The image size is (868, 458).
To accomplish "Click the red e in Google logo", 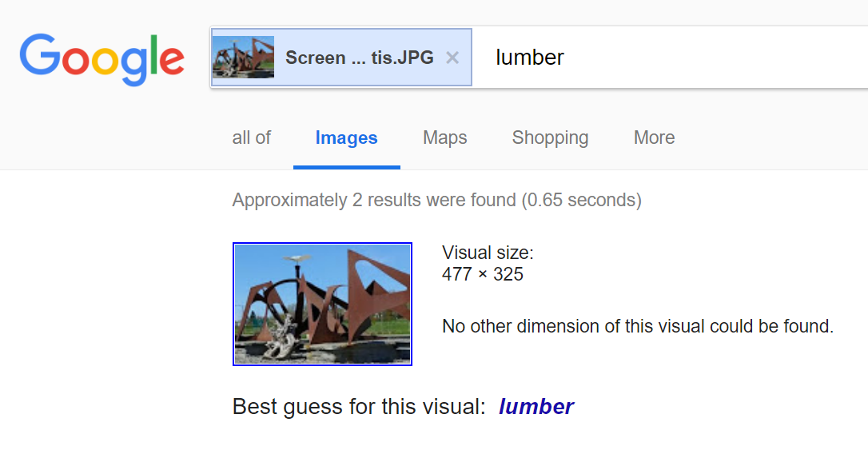I will [x=172, y=61].
